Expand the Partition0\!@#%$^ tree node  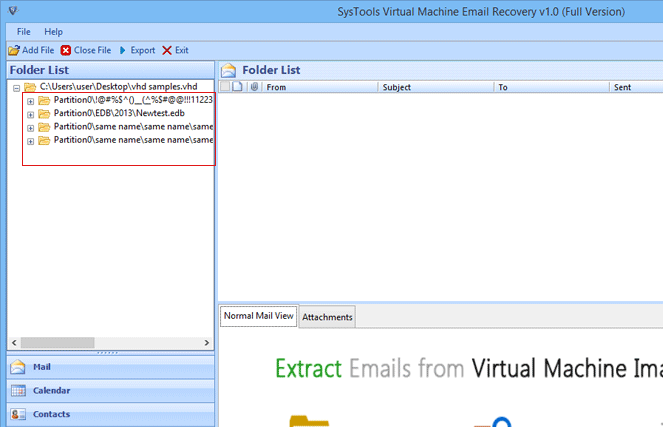tap(30, 101)
